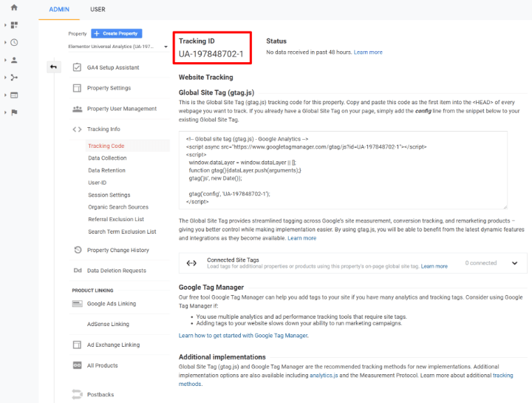
Task: Click the Create Property button
Action: [117, 33]
